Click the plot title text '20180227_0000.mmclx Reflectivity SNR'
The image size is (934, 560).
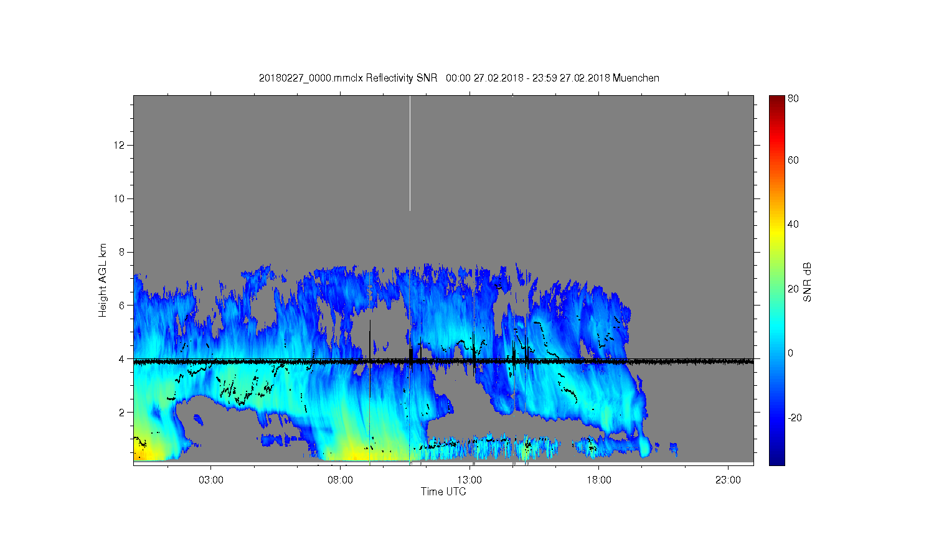tap(349, 78)
